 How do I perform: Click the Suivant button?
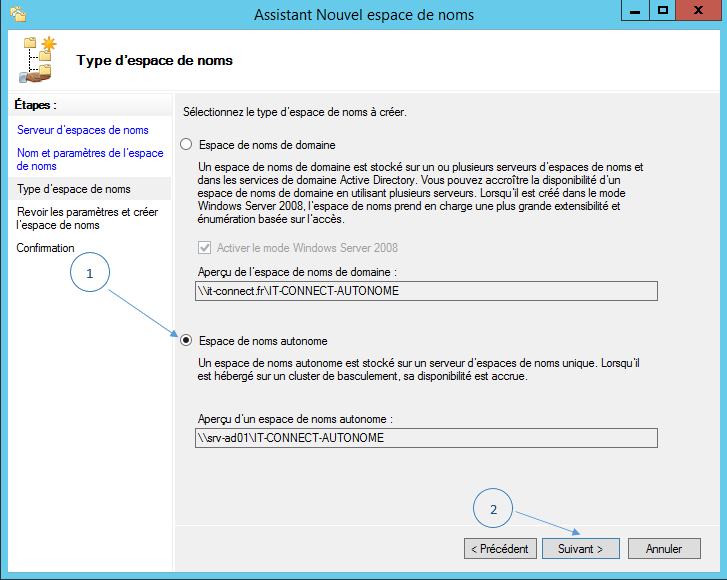[580, 548]
